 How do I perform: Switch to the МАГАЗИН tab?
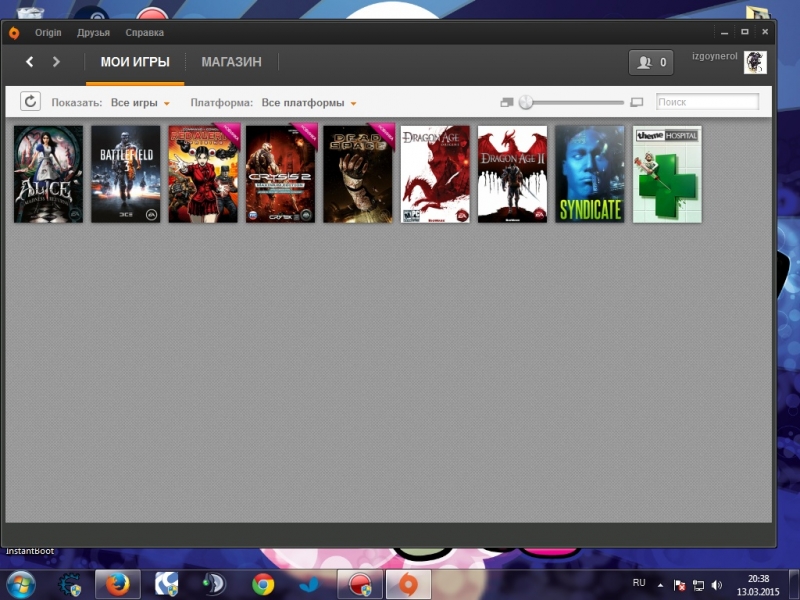coord(231,62)
